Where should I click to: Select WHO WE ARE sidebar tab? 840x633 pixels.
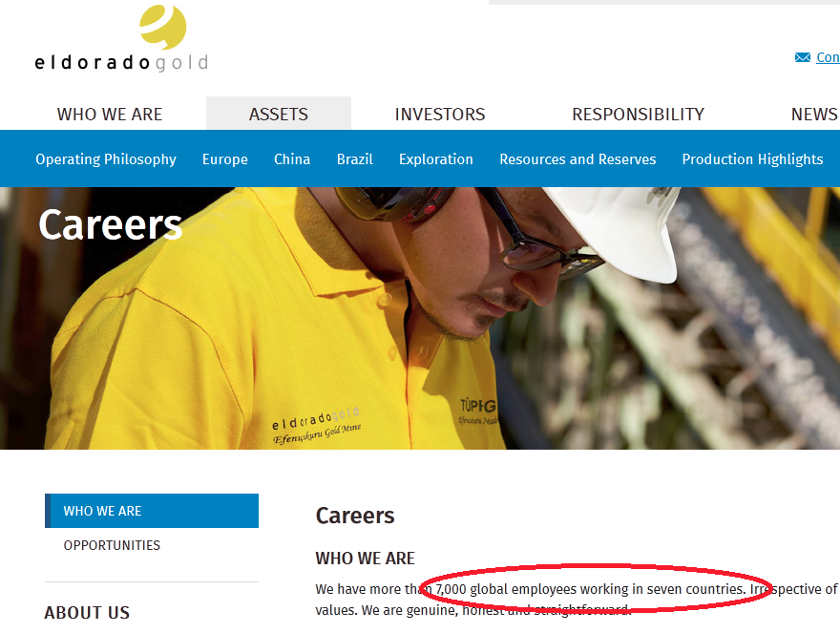[152, 511]
